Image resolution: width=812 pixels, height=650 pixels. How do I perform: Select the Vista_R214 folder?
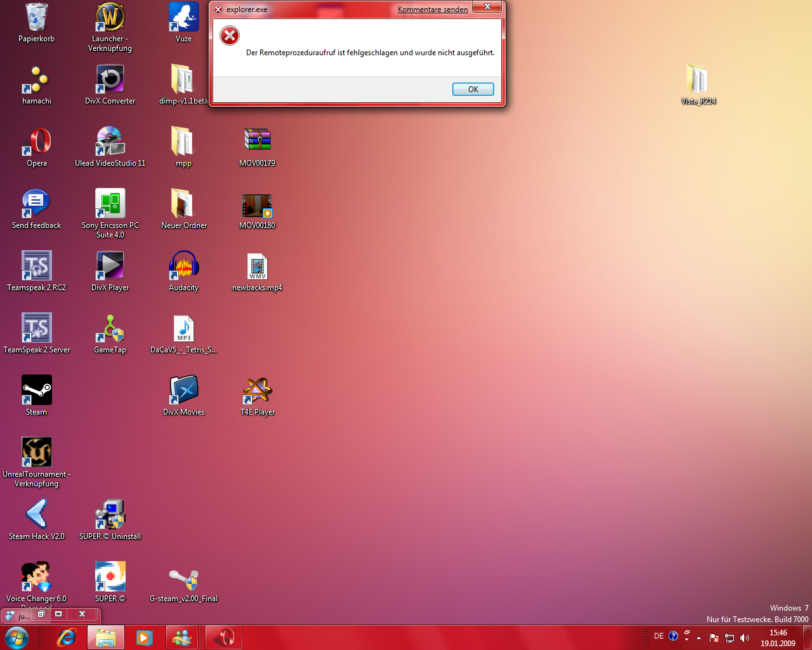[698, 80]
